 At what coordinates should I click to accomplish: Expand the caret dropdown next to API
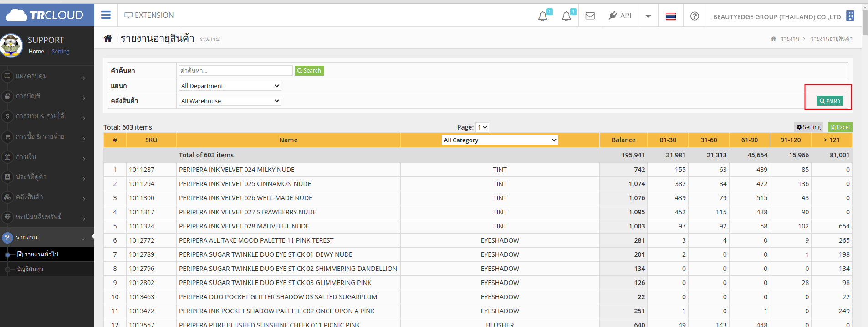[648, 16]
